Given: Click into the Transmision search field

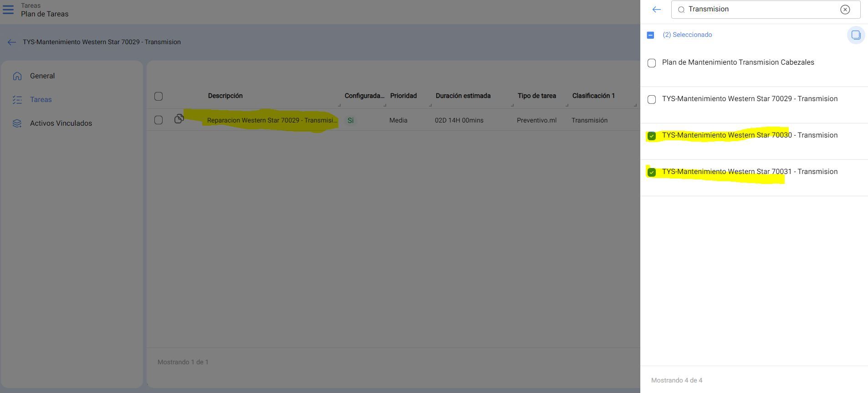Looking at the screenshot, I should pos(761,10).
